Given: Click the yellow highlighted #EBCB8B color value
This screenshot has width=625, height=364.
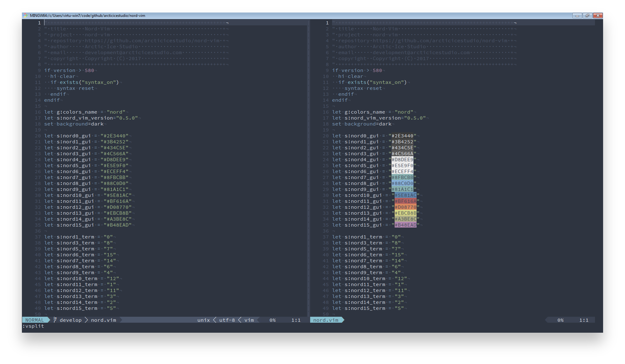Looking at the screenshot, I should pos(406,213).
